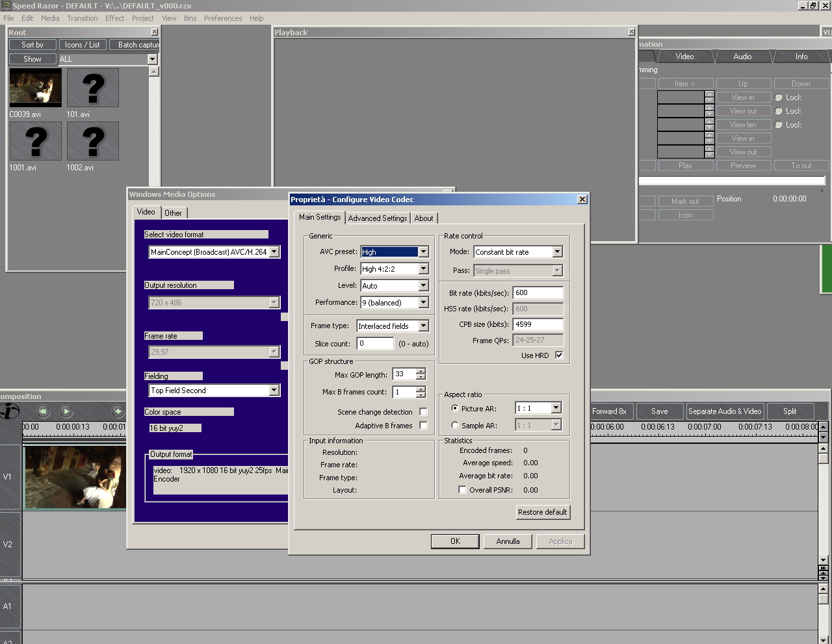Select the C0039.avi clip thumbnail
Screen dimensions: 832x644
35,88
